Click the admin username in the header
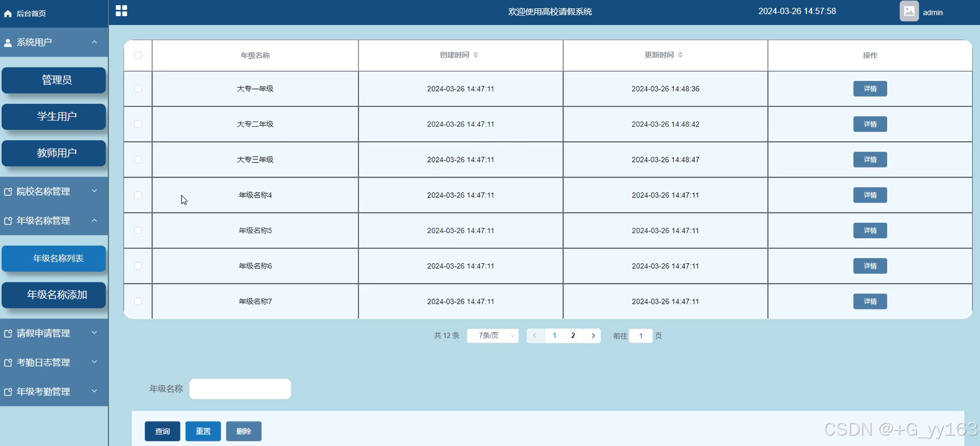Viewport: 980px width, 446px height. (x=933, y=12)
